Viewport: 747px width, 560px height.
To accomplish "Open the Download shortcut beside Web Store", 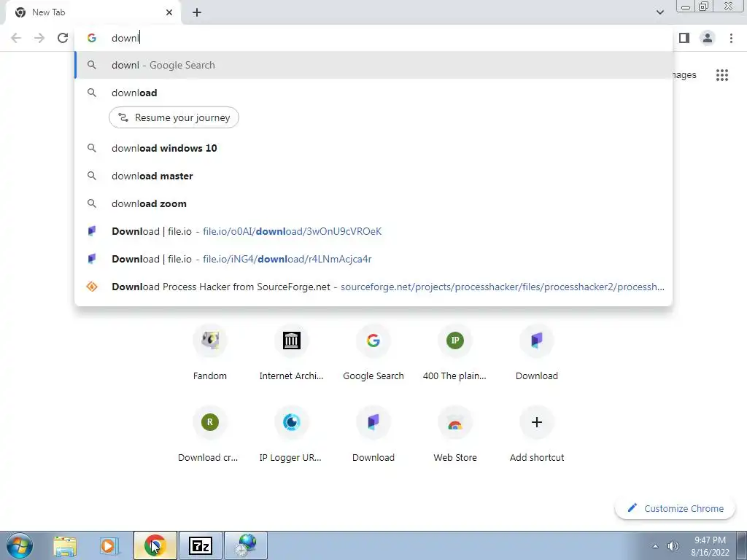I will (373, 435).
